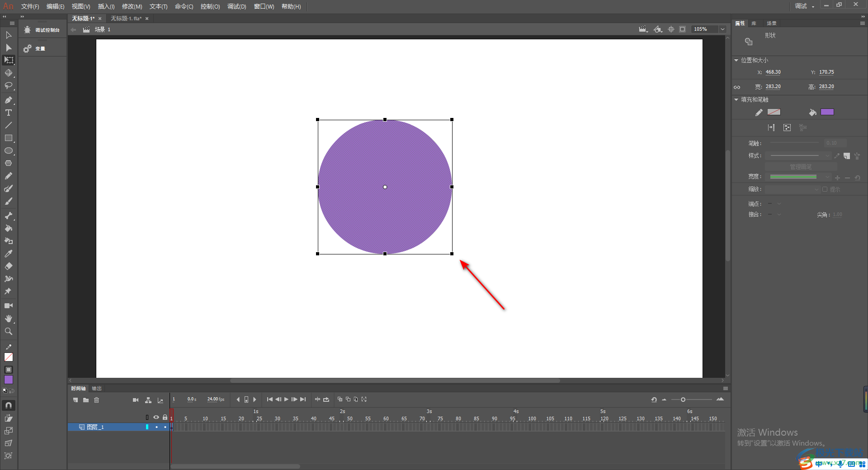Image resolution: width=868 pixels, height=470 pixels.
Task: Select the Rectangle tool
Action: pos(9,138)
